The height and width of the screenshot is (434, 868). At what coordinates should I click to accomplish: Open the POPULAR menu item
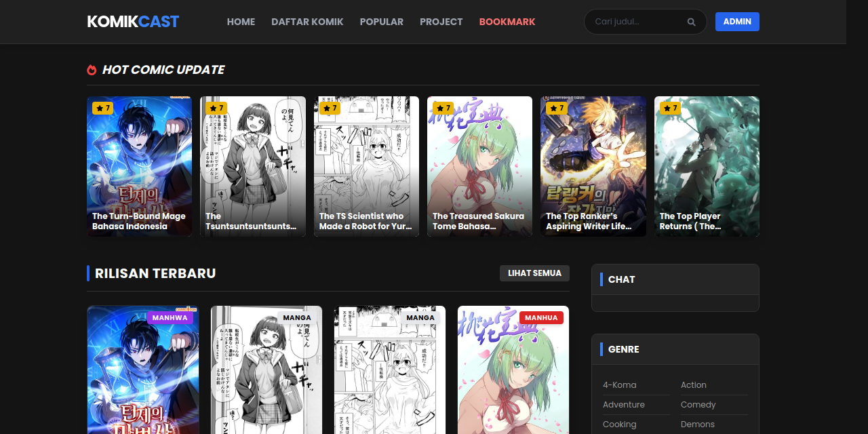click(381, 22)
